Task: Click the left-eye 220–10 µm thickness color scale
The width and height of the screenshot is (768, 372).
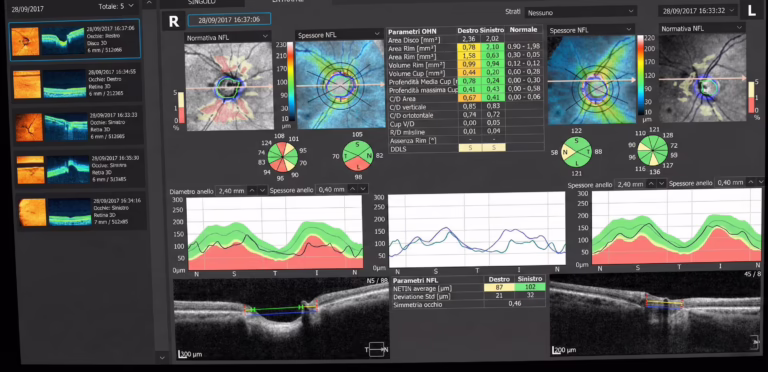Action: pyautogui.click(x=640, y=75)
